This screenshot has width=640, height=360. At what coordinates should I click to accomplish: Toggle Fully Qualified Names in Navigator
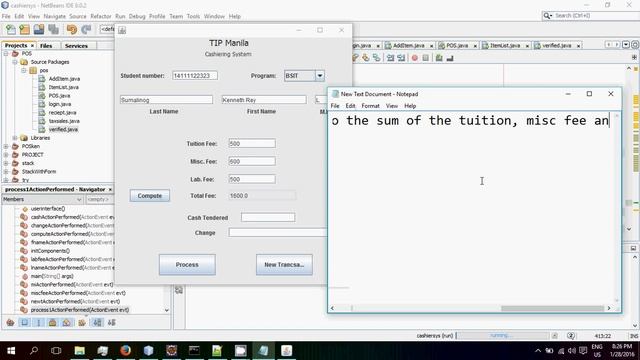click(x=82, y=322)
